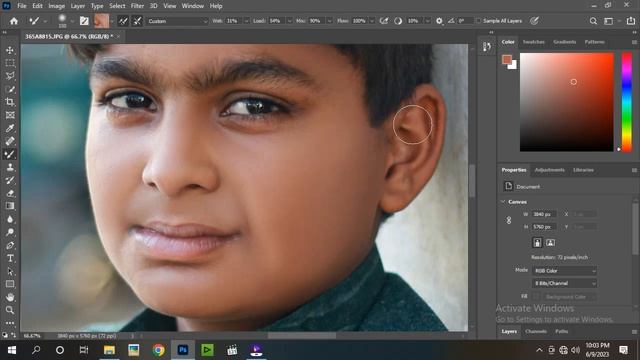Open File Explorer from the taskbar
640x360 pixels.
pyautogui.click(x=109, y=350)
